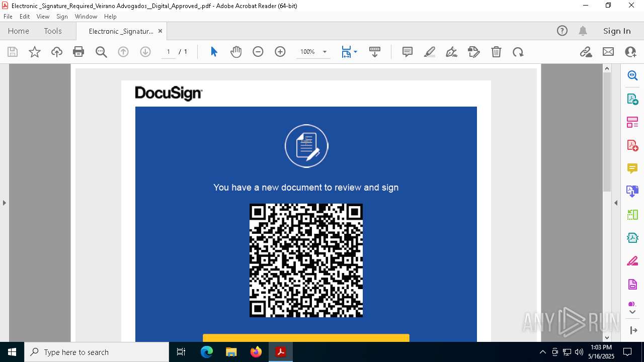Close the Electronic _Signatur... document tab
This screenshot has height=362, width=644.
tap(160, 31)
